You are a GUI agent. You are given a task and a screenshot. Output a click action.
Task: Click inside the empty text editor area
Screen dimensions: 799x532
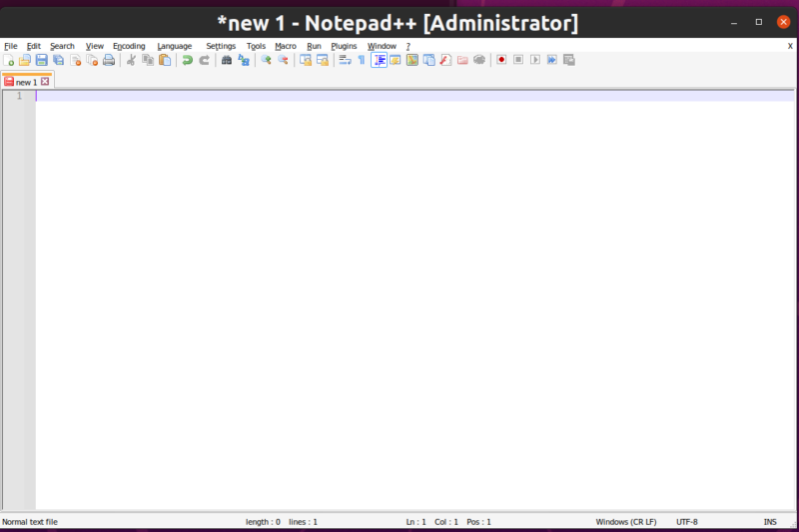(399, 299)
